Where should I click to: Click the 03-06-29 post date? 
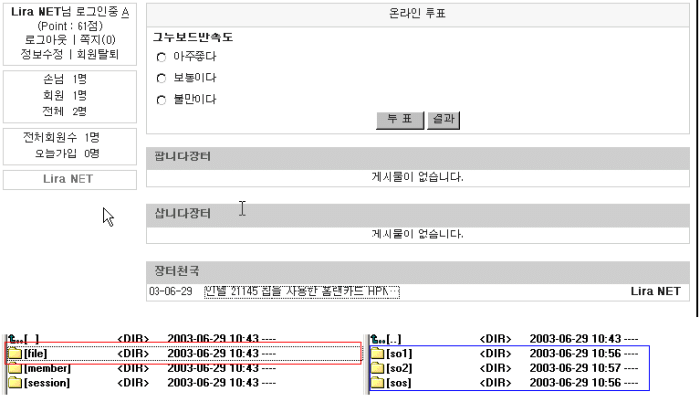point(171,292)
